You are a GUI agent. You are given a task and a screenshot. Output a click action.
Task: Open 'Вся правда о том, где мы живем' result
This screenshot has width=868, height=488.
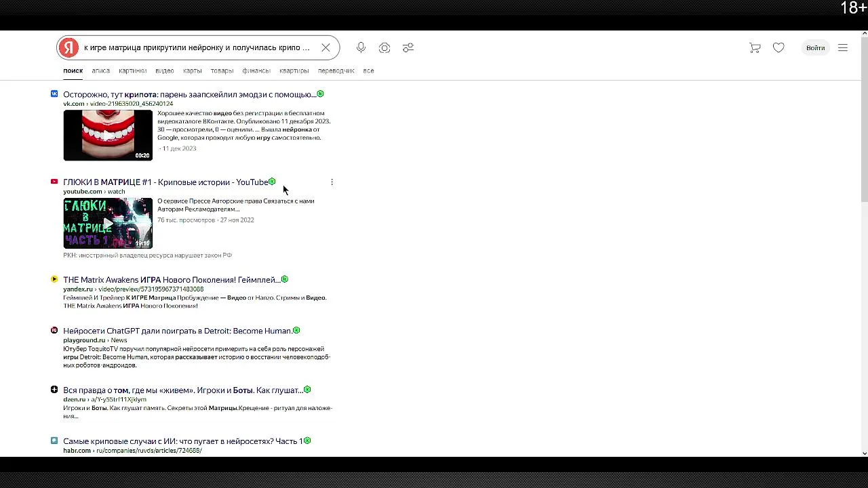[183, 390]
